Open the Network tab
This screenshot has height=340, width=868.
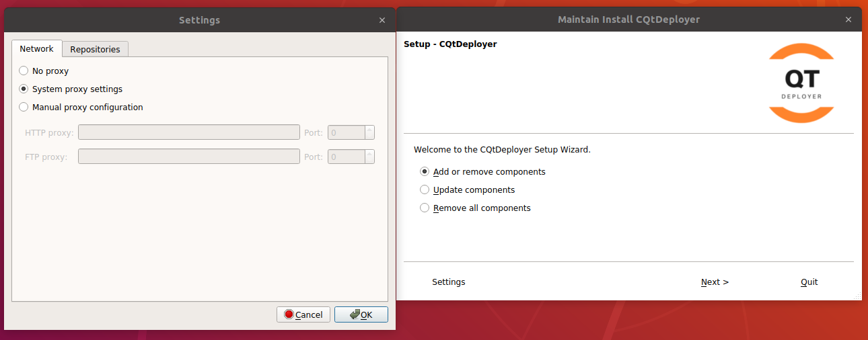coord(36,48)
